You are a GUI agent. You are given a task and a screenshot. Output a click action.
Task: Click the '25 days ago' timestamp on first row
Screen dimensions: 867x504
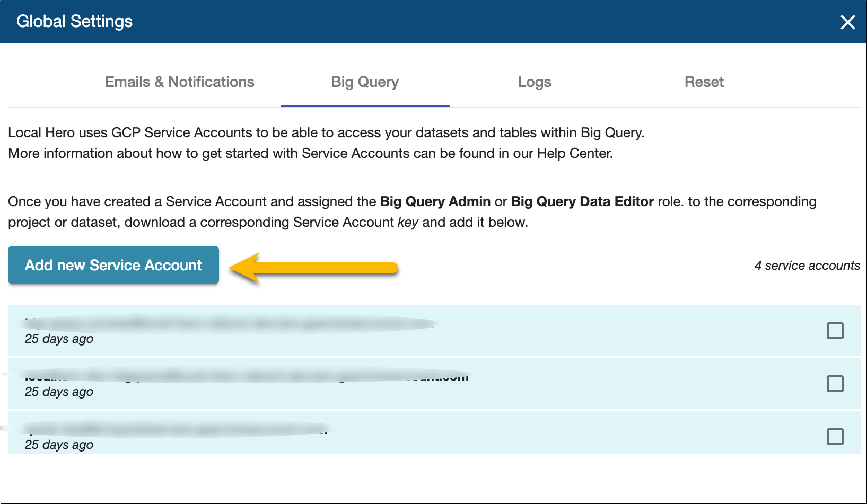pyautogui.click(x=58, y=339)
